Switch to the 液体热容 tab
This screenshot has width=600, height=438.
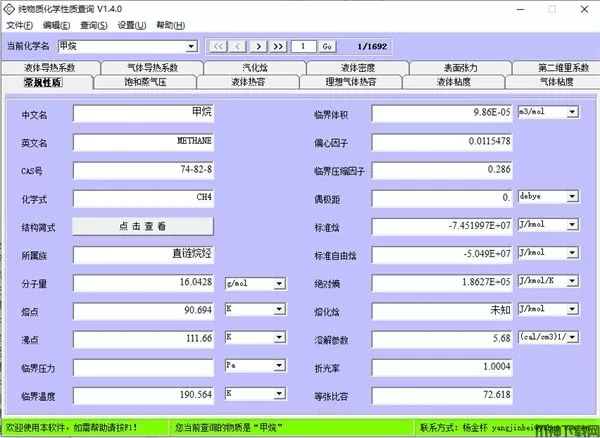[x=248, y=82]
